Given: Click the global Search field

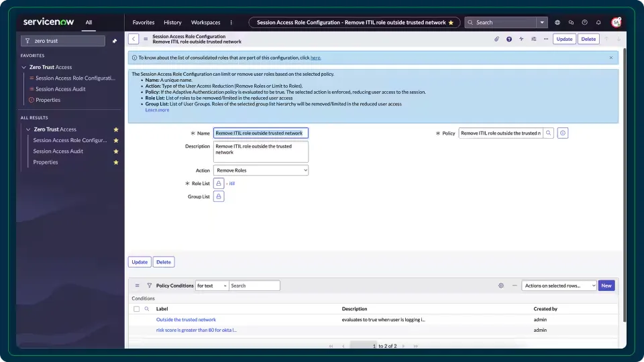Looking at the screenshot, I should coord(501,23).
